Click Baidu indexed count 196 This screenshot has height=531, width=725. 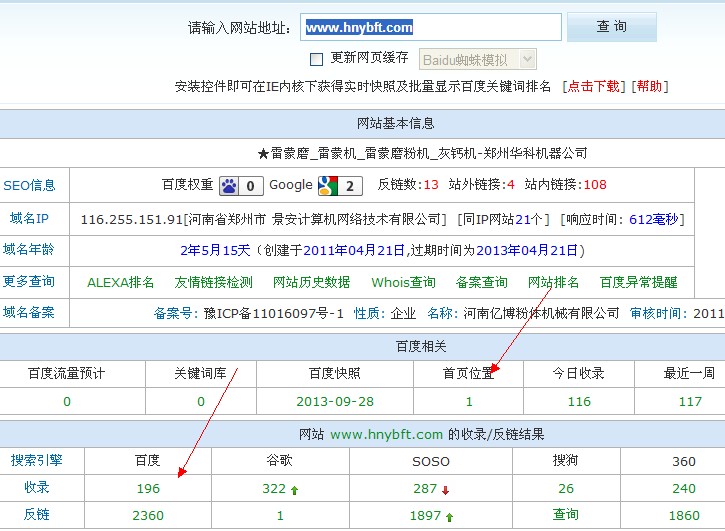click(x=148, y=488)
